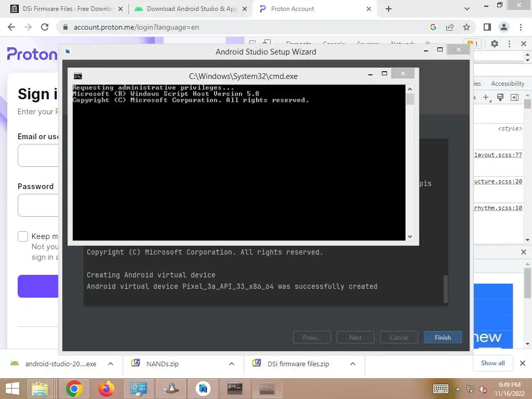The width and height of the screenshot is (532, 399).
Task: Check the Keep me signed in box
Action: 23,236
